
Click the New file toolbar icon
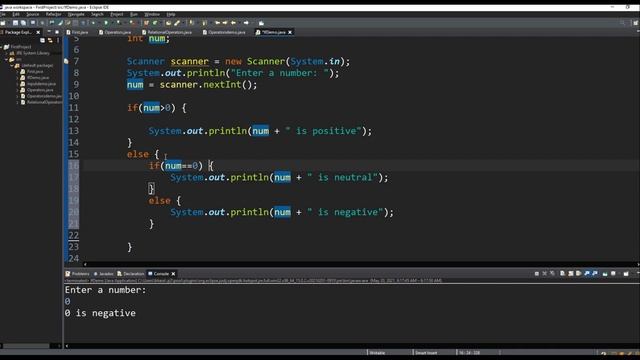point(3,22)
